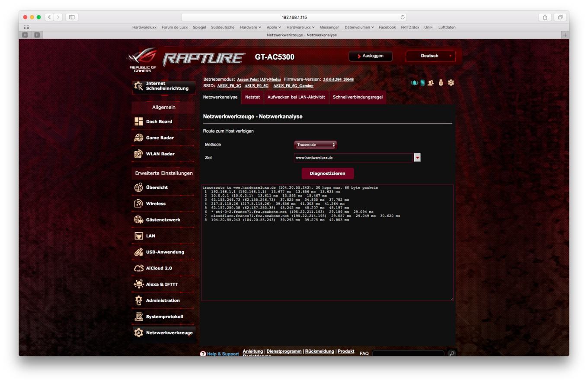This screenshot has height=383, width=588.
Task: Open ASUS_F0_2G SSID link
Action: pyautogui.click(x=229, y=86)
